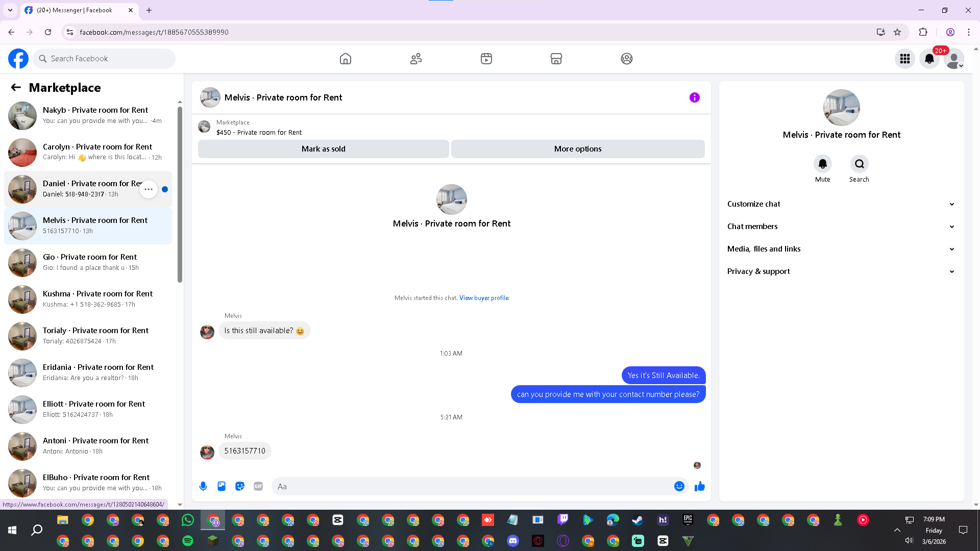Screen dimensions: 980x551
Task: Open the sticker picker icon
Action: click(x=240, y=486)
